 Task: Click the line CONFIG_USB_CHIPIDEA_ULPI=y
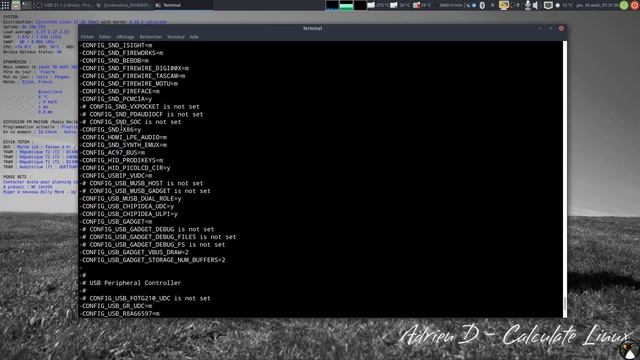tap(129, 214)
